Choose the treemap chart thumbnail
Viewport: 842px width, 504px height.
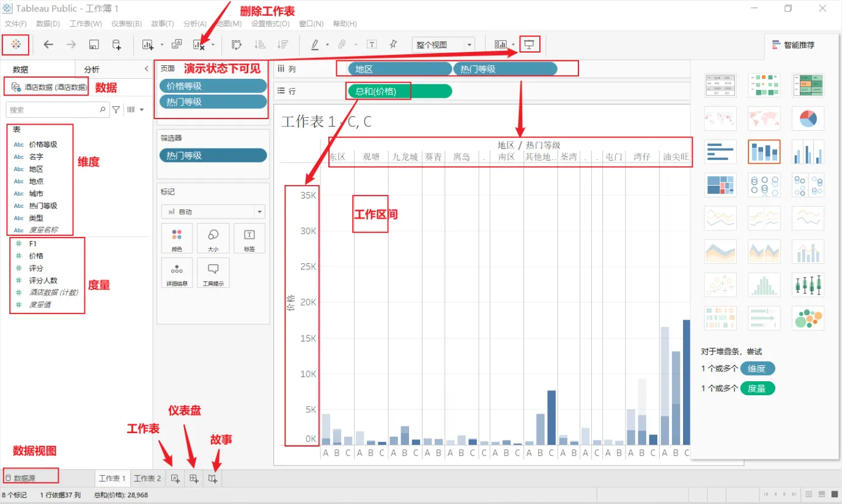(x=720, y=184)
